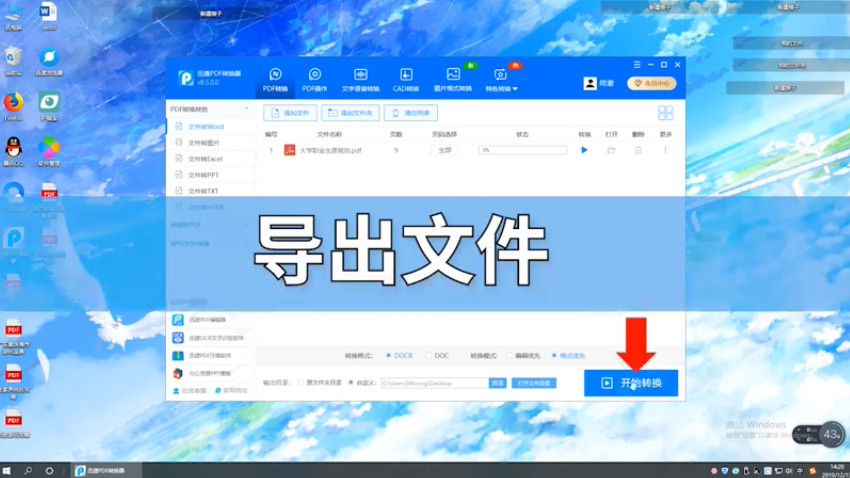Open more options dots for the PDF row

click(x=665, y=150)
